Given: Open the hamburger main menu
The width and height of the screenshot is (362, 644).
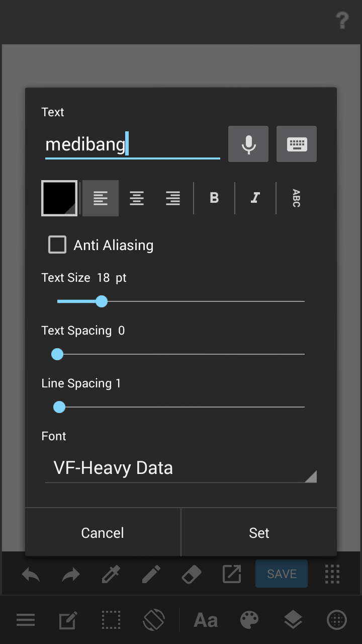Looking at the screenshot, I should [x=25, y=620].
